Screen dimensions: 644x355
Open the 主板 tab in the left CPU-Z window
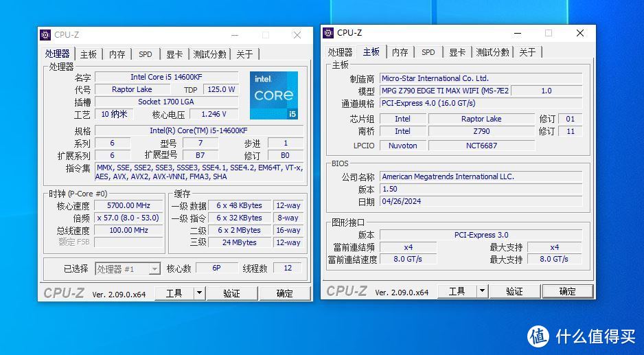click(x=89, y=54)
